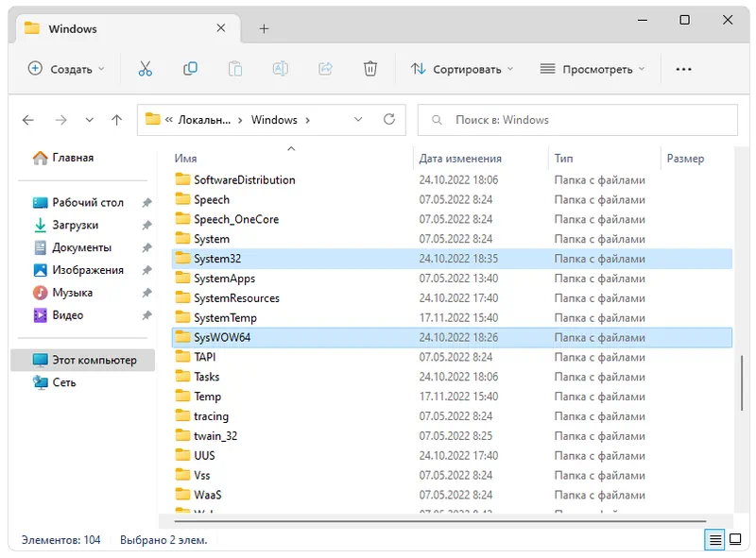Click the « overflow chevron in address bar
This screenshot has width=756, height=558.
(x=169, y=120)
